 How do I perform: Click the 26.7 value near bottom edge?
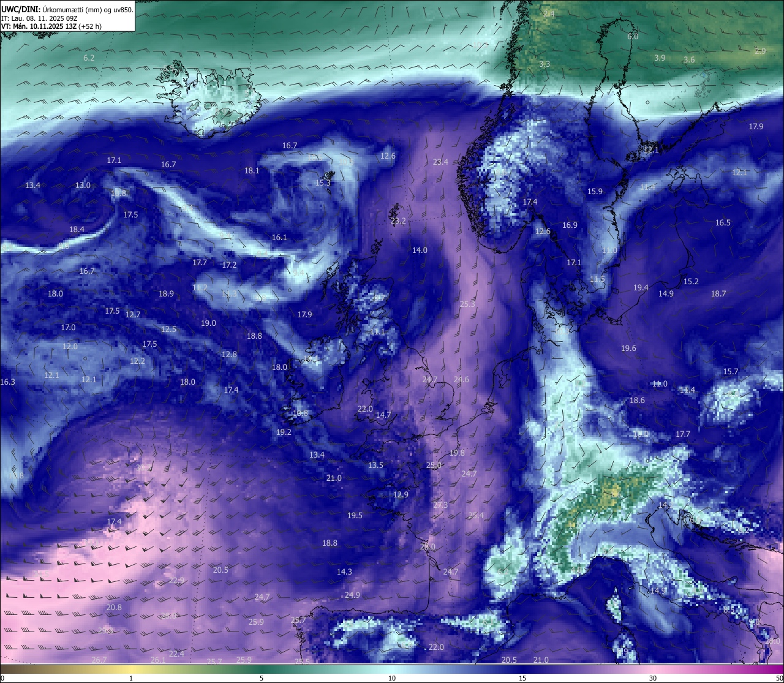99,660
